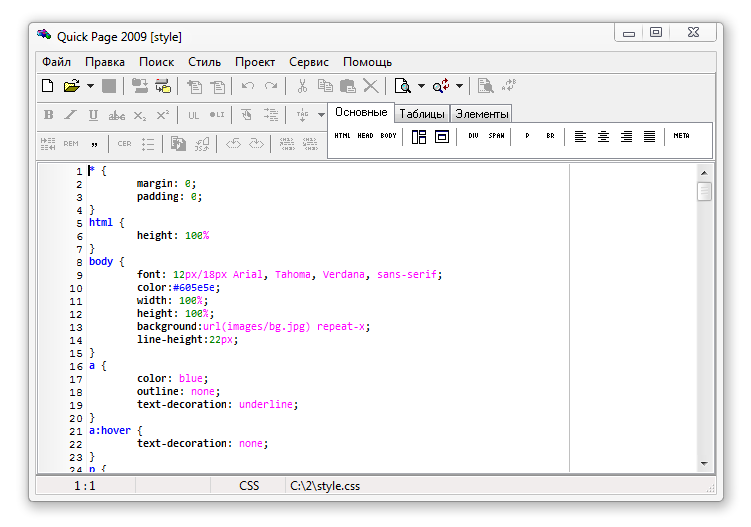Viewport: 751px width, 527px height.
Task: Open the Проект menu
Action: click(x=255, y=62)
